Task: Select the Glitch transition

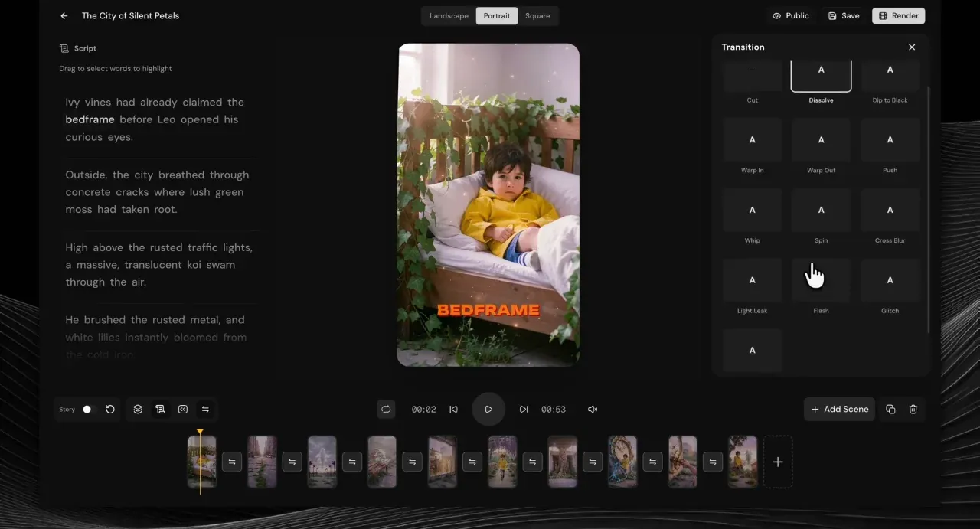Action: (x=890, y=287)
